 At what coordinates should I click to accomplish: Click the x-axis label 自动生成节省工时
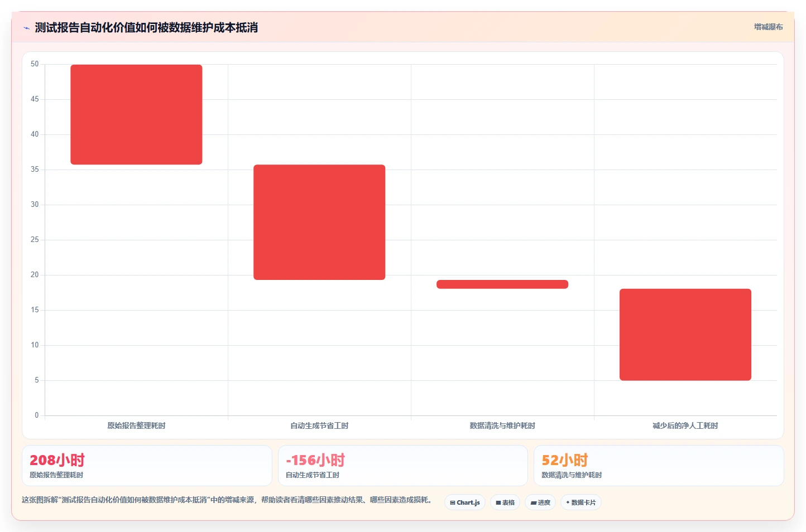(x=319, y=425)
